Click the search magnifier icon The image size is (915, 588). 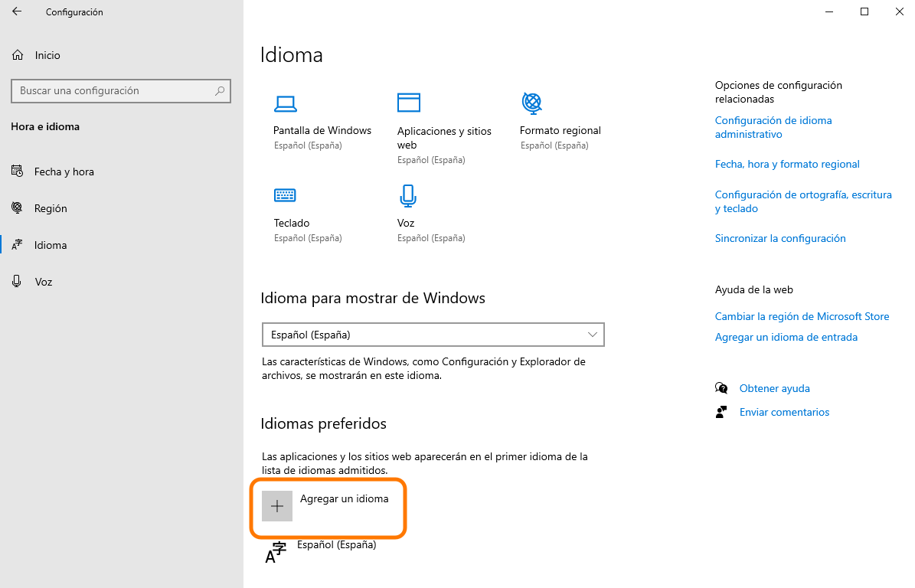[220, 91]
